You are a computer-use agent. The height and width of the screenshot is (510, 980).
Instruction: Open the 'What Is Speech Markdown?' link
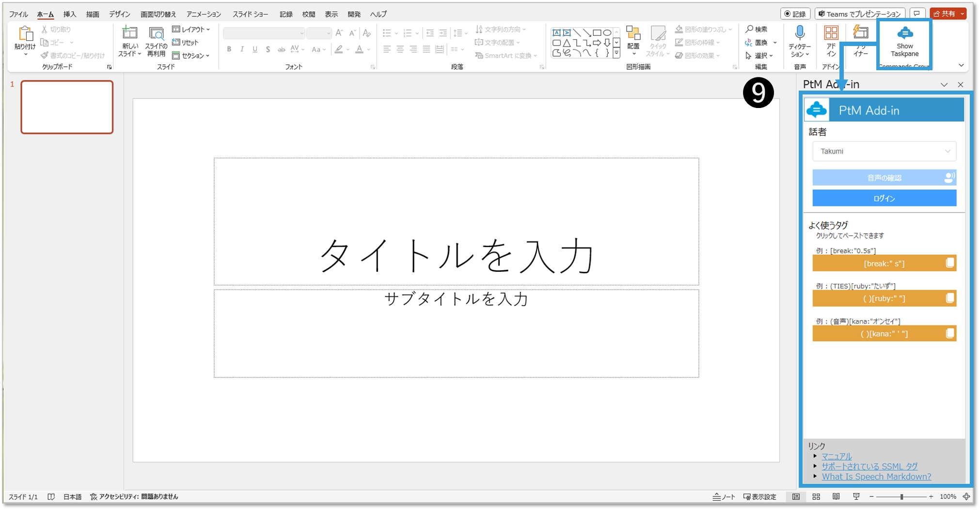[x=876, y=477]
